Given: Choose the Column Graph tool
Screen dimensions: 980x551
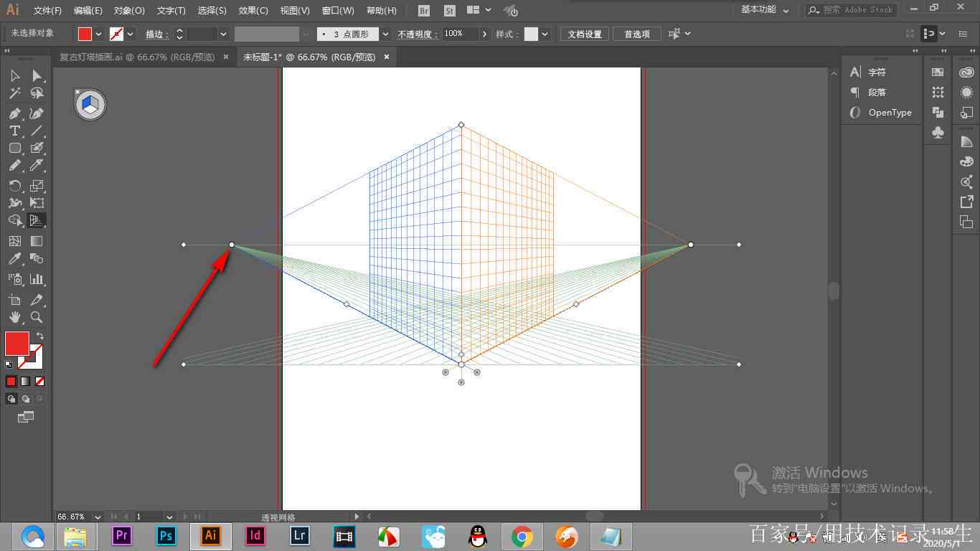Looking at the screenshot, I should pyautogui.click(x=37, y=279).
